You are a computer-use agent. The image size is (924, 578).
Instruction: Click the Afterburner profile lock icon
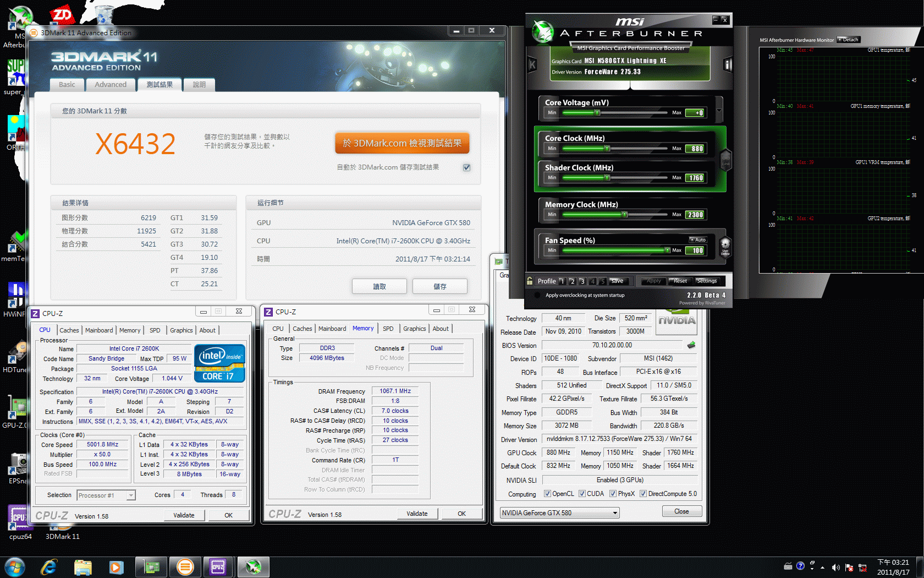[x=530, y=281]
